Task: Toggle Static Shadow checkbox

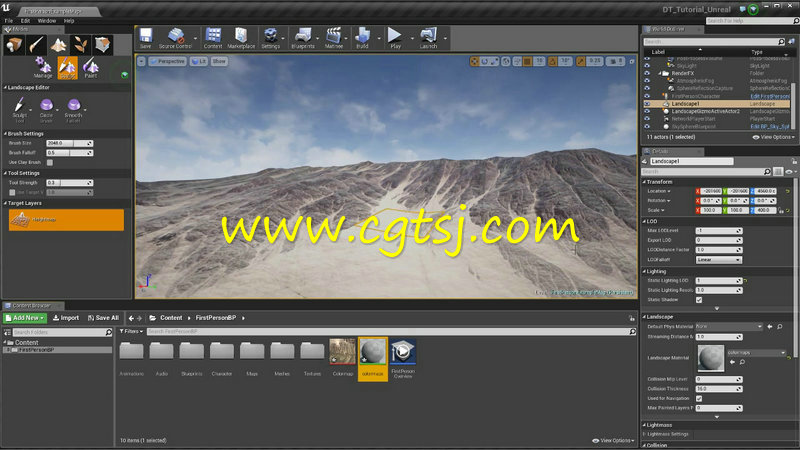Action: pyautogui.click(x=699, y=300)
